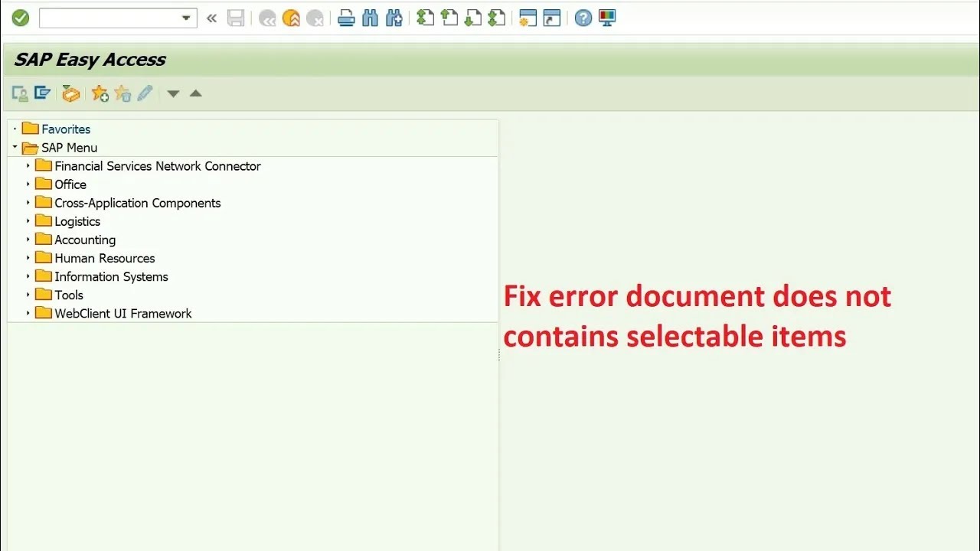Select Financial Services Network Connector label
The height and width of the screenshot is (551, 980).
click(x=158, y=166)
